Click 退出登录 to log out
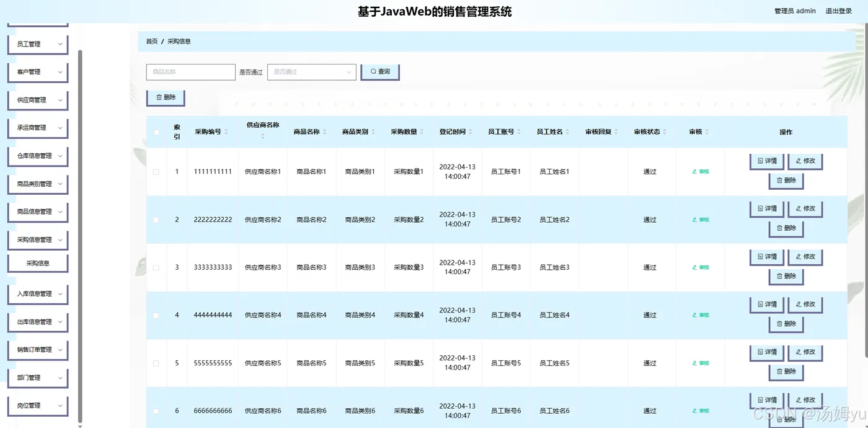 tap(838, 11)
